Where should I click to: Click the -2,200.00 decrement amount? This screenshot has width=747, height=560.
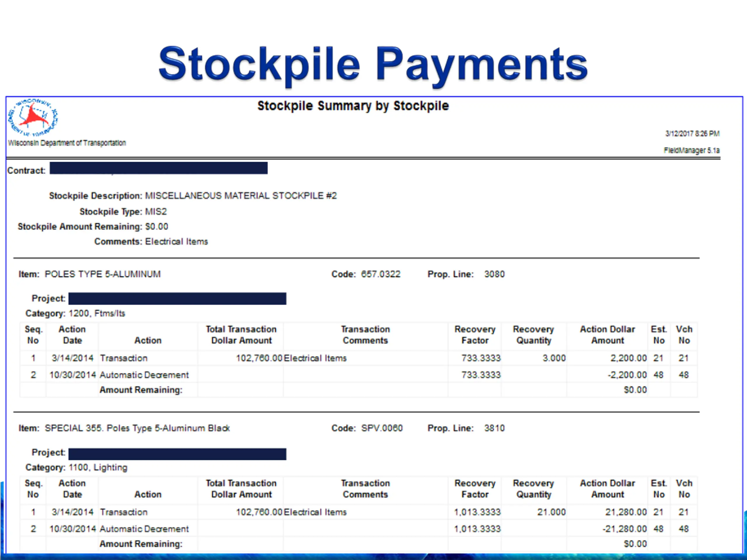tap(627, 375)
